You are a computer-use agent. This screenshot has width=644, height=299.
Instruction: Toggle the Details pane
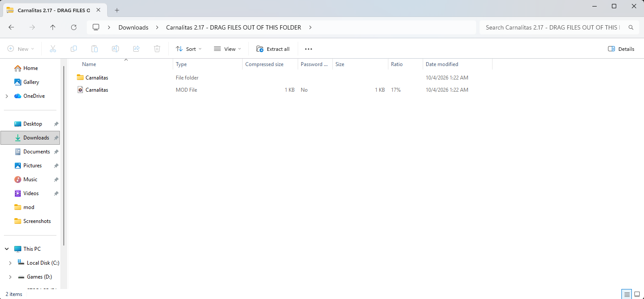click(621, 49)
